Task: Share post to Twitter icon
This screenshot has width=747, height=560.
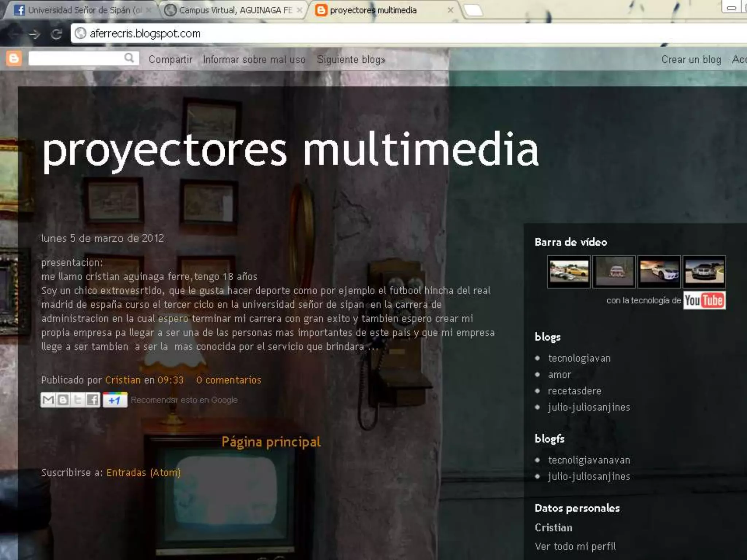Action: pos(78,400)
